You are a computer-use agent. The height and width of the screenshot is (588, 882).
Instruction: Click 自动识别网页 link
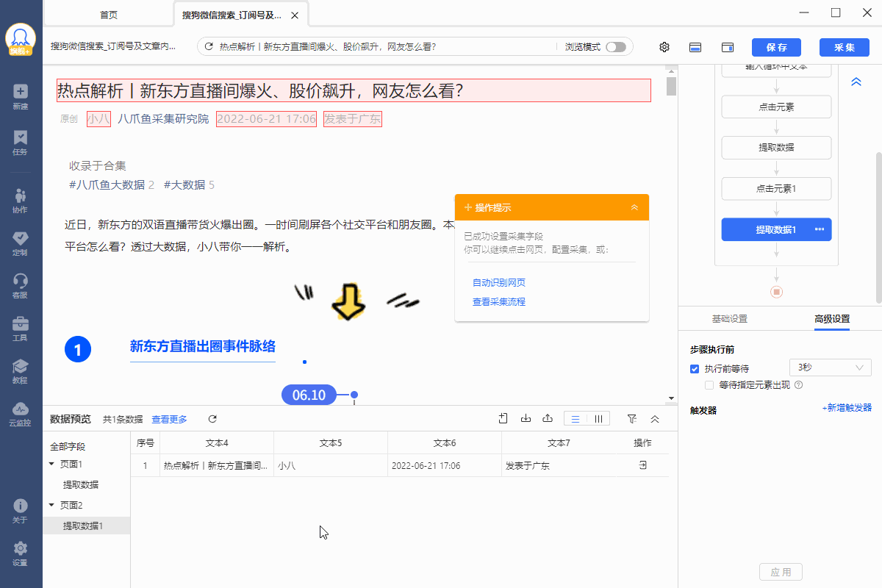click(x=499, y=282)
